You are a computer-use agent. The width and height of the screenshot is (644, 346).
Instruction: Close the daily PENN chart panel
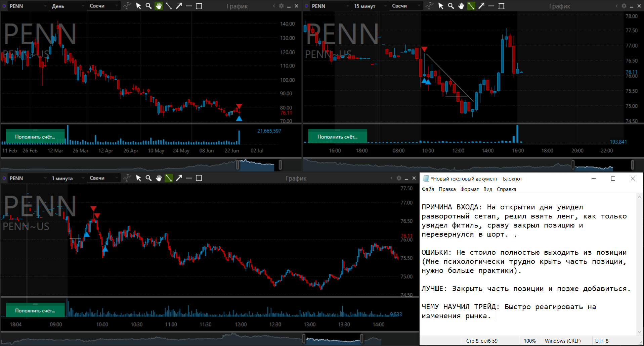click(x=296, y=6)
